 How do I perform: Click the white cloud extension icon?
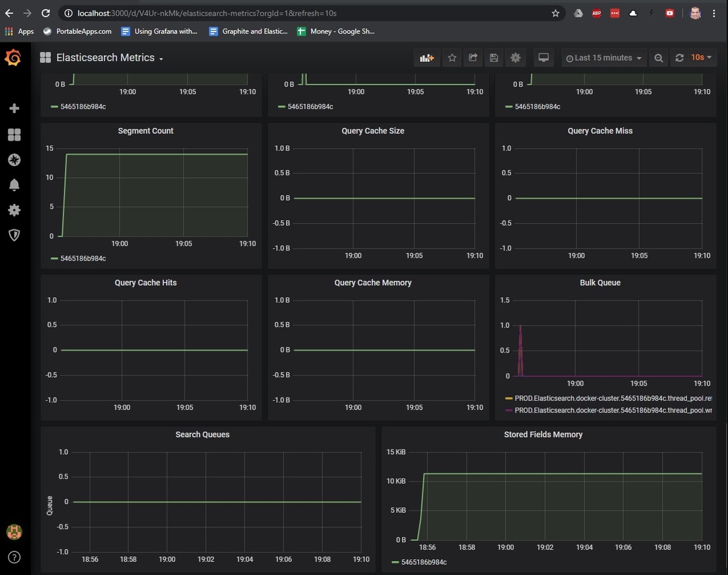point(633,13)
